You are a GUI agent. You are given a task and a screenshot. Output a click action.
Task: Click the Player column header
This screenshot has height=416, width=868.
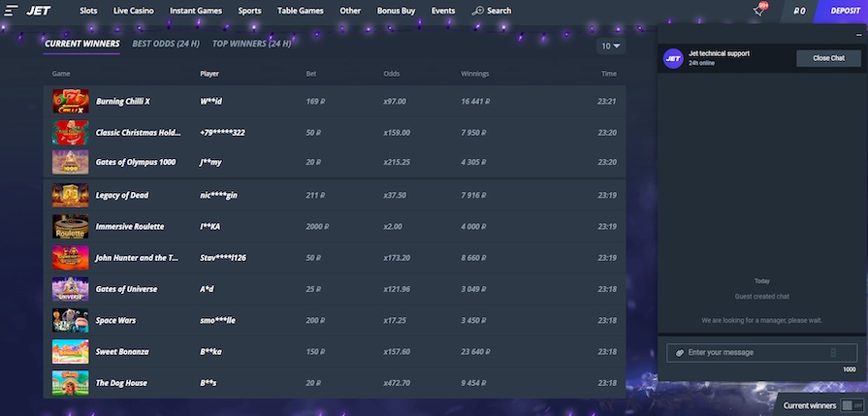pos(209,74)
